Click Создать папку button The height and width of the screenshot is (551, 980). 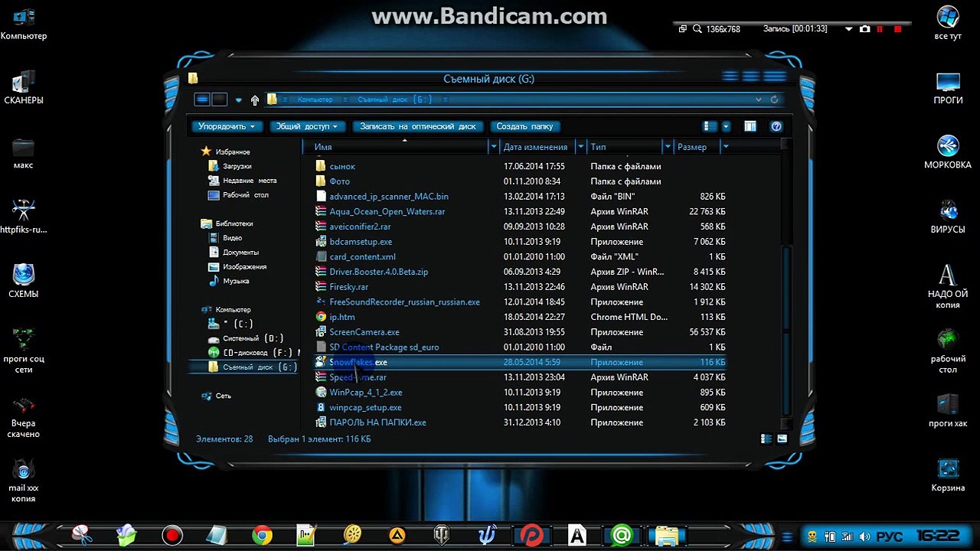coord(524,126)
